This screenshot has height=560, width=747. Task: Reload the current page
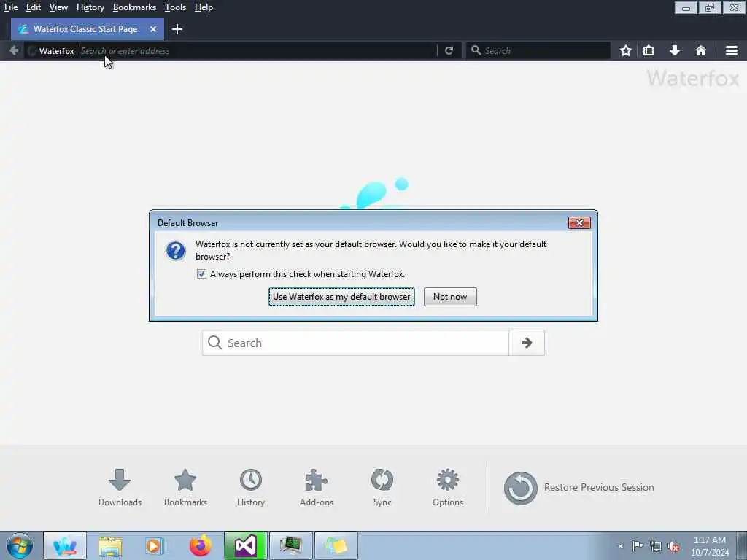click(x=449, y=50)
